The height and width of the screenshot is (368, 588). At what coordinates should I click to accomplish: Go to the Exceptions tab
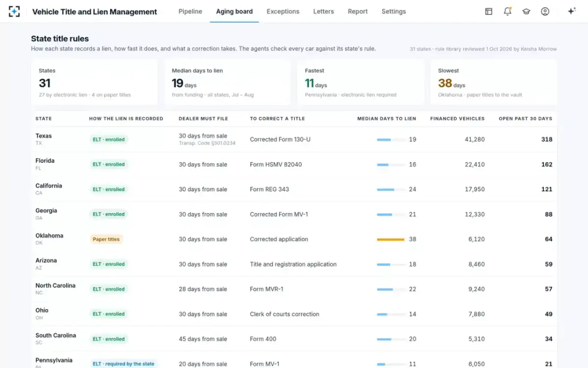pos(283,11)
